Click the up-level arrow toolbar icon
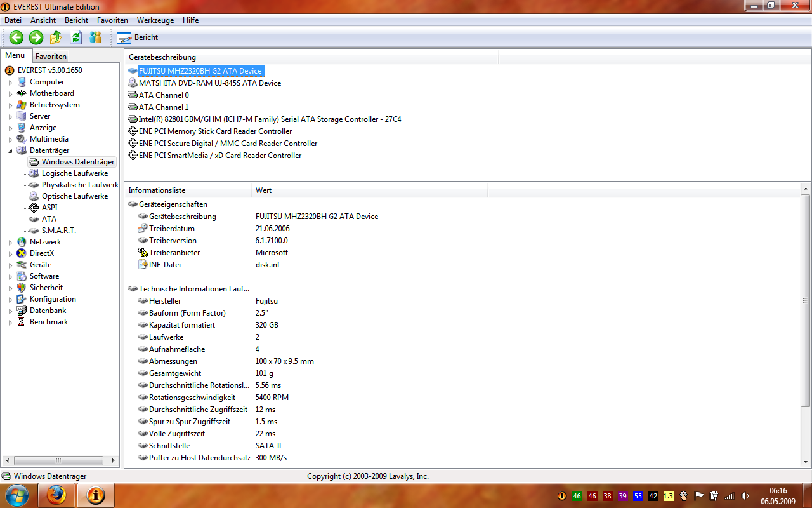812x508 pixels. click(x=56, y=37)
